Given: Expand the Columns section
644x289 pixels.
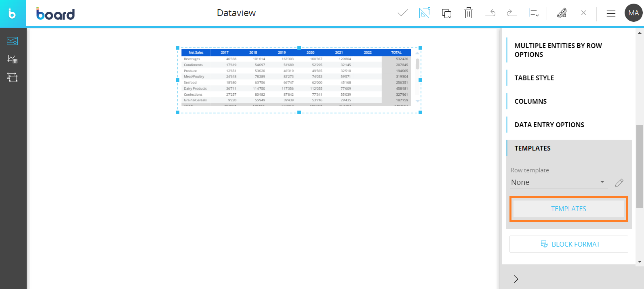Looking at the screenshot, I should tap(530, 101).
